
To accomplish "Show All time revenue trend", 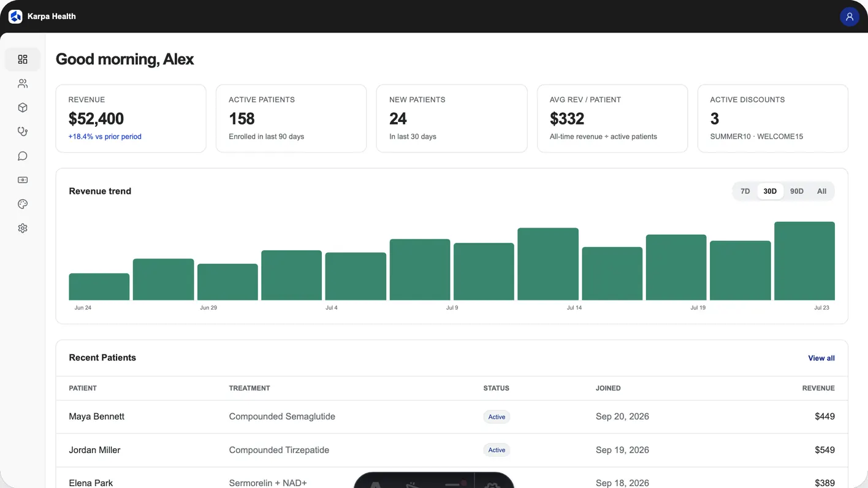I will [x=821, y=191].
